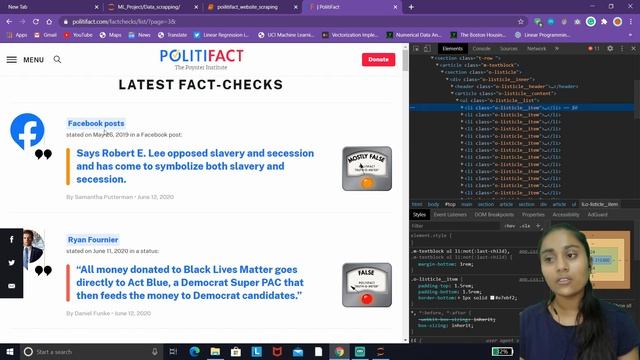Open the UCI Machine Learning bookmark

(287, 35)
